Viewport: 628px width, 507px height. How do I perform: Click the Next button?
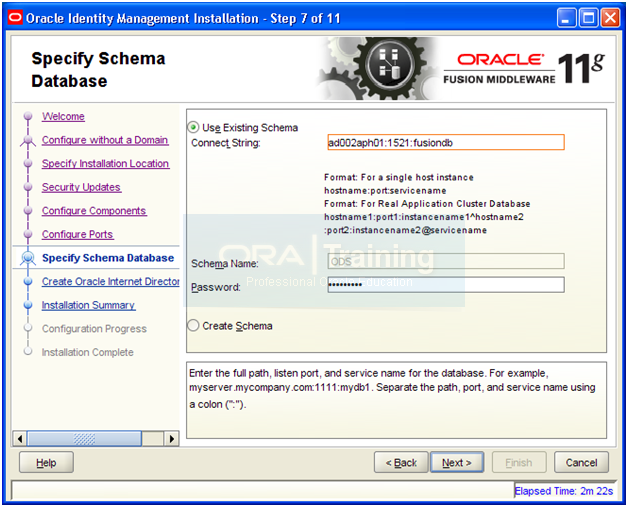click(457, 463)
